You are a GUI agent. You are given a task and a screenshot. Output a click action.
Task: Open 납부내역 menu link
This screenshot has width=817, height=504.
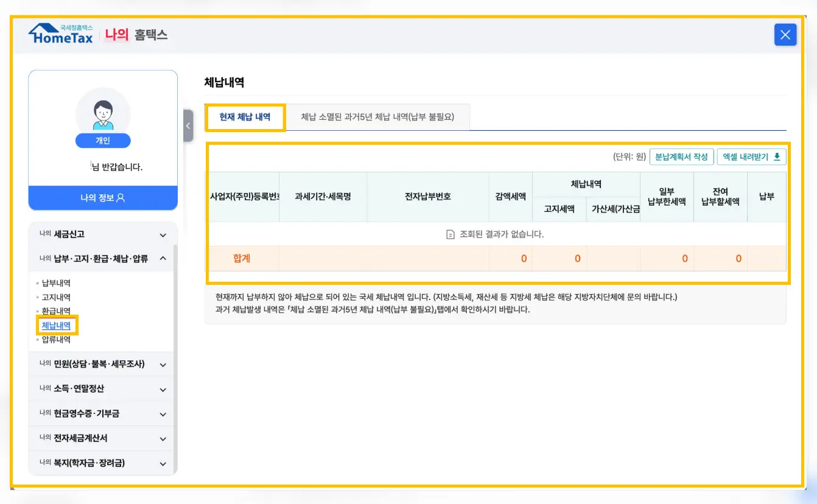(57, 283)
